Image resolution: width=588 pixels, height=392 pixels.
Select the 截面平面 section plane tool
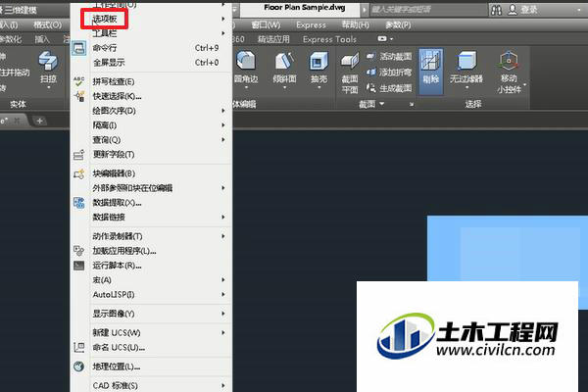(350, 73)
